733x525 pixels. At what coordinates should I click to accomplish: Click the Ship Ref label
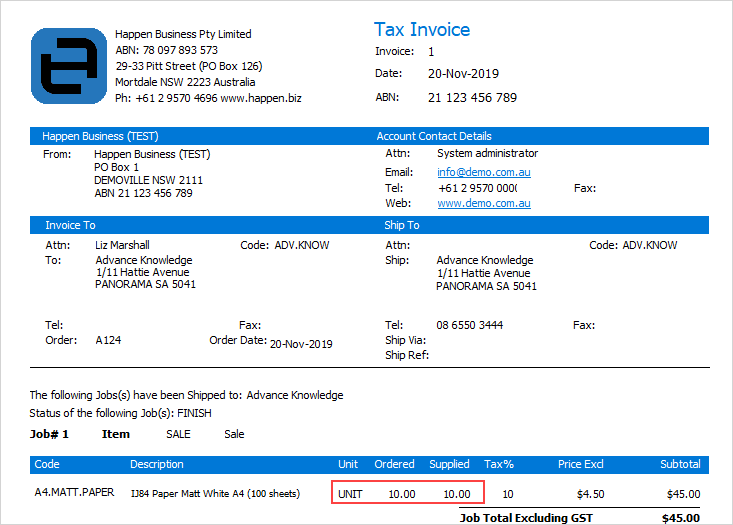407,355
